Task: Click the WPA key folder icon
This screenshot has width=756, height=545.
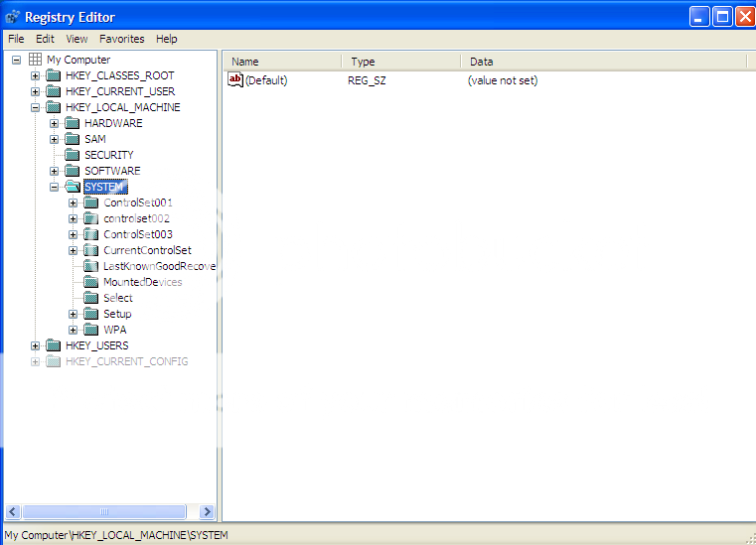Action: pyautogui.click(x=91, y=330)
